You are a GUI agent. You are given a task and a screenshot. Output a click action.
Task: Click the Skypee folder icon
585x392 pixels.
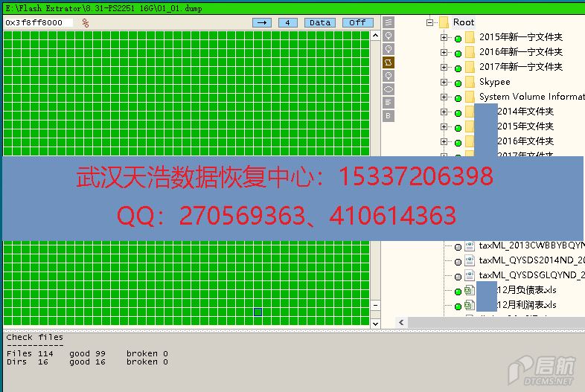[x=470, y=82]
